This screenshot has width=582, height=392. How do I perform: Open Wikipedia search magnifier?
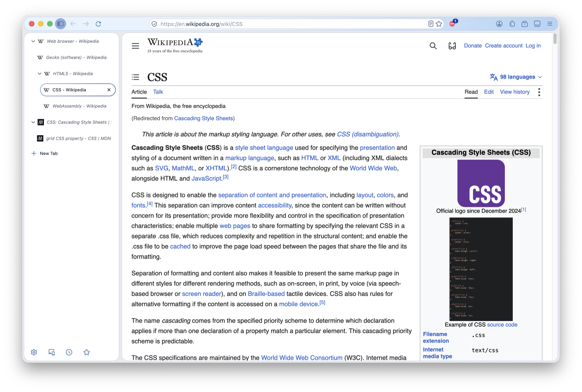click(x=433, y=46)
